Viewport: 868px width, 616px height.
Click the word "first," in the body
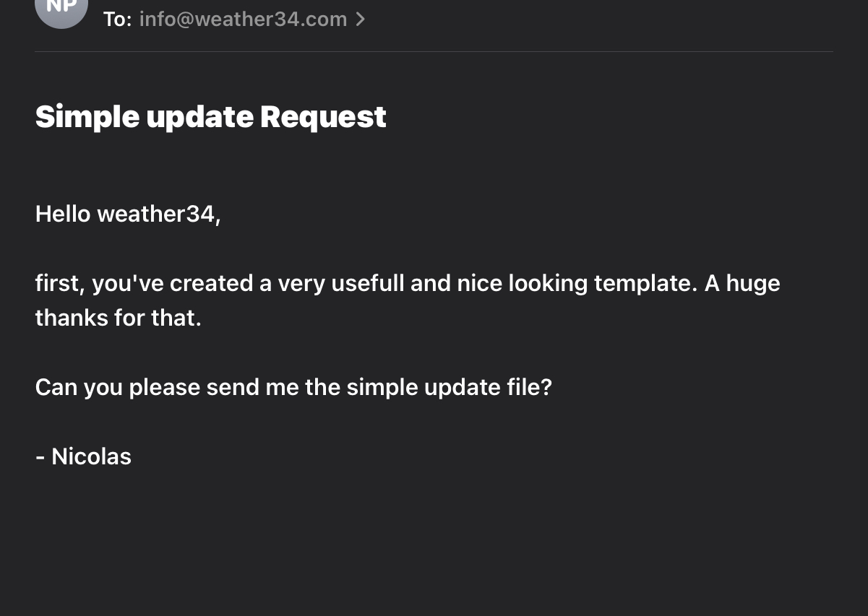click(61, 283)
